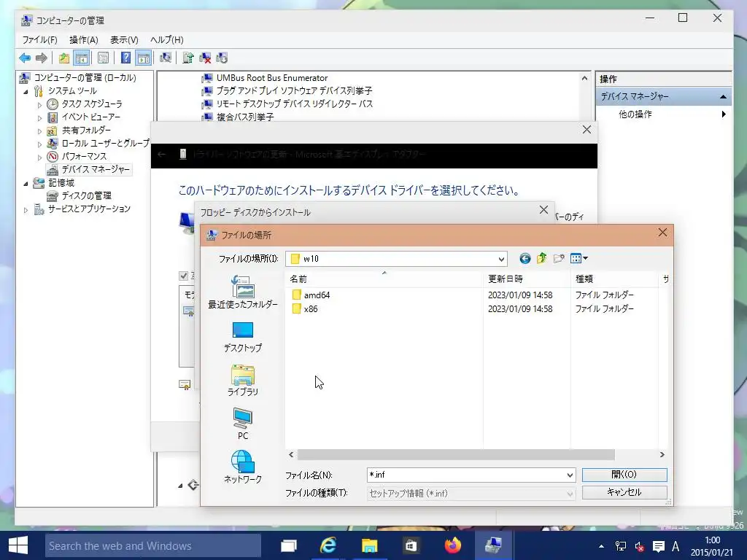Click the Up one level folder toolbar icon

tap(64, 58)
